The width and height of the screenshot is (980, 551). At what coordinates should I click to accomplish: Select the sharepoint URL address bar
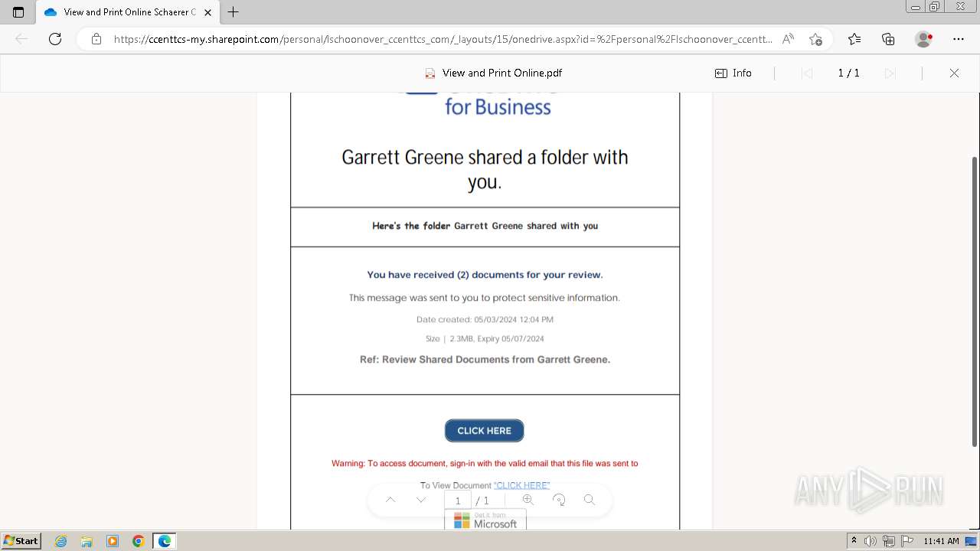click(x=443, y=39)
